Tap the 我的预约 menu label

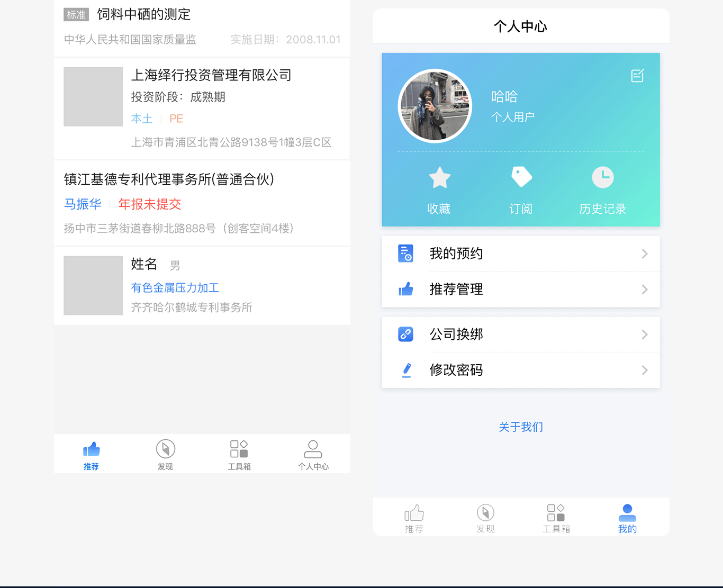[x=456, y=254]
